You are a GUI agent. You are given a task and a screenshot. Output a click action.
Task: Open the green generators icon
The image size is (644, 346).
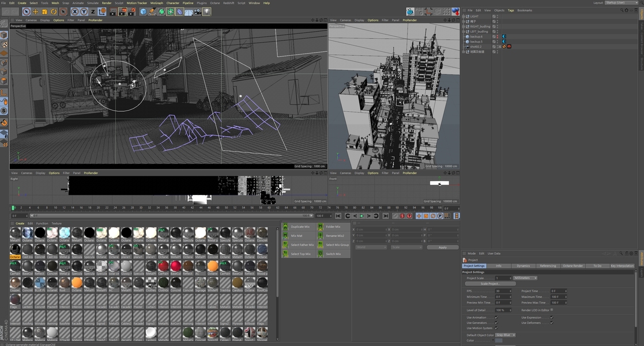[x=161, y=12]
